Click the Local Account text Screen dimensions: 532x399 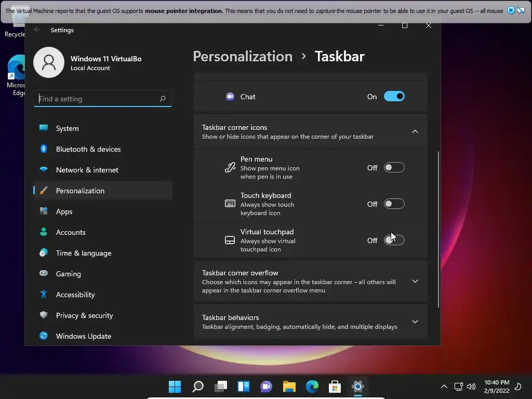click(90, 68)
